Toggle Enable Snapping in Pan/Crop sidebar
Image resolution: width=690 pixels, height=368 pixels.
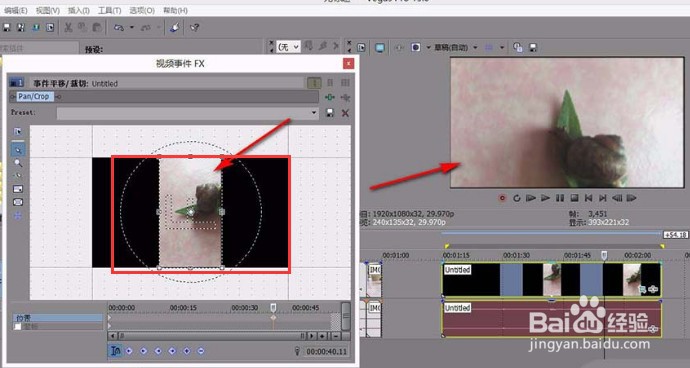click(18, 176)
